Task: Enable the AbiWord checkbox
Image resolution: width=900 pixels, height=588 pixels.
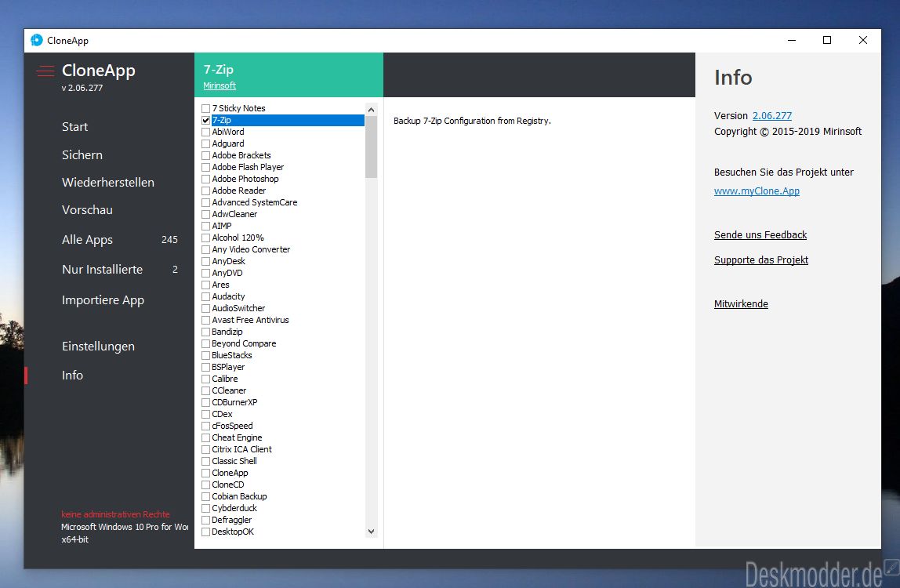Action: pyautogui.click(x=205, y=132)
